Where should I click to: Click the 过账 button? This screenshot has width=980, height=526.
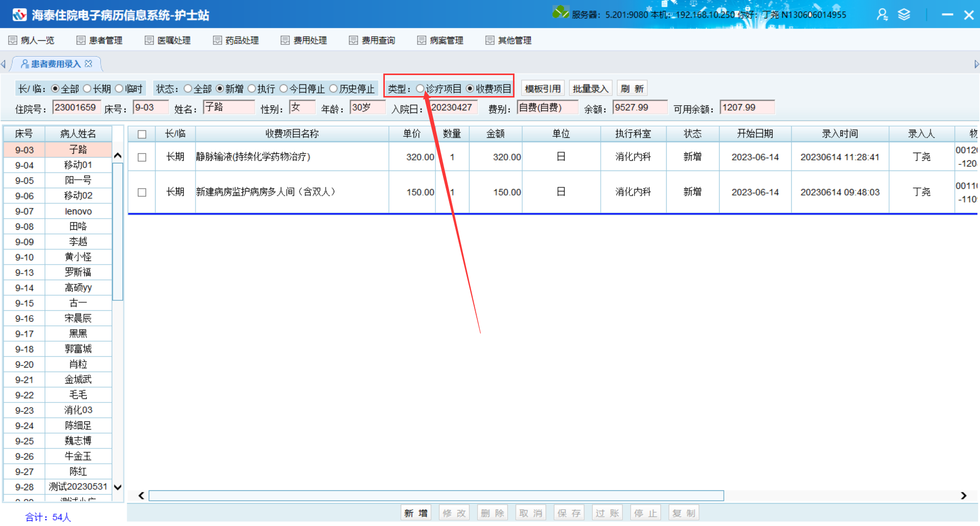coord(607,513)
